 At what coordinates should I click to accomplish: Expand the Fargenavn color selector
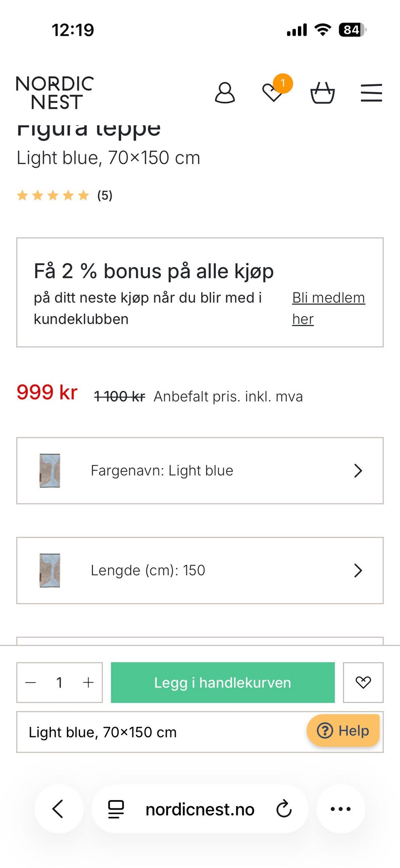pyautogui.click(x=200, y=470)
